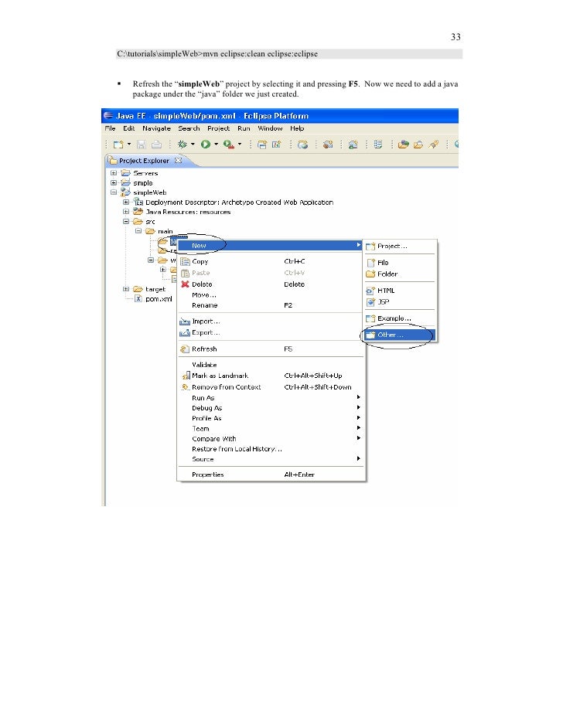Select the simpleWeb project

(144, 192)
